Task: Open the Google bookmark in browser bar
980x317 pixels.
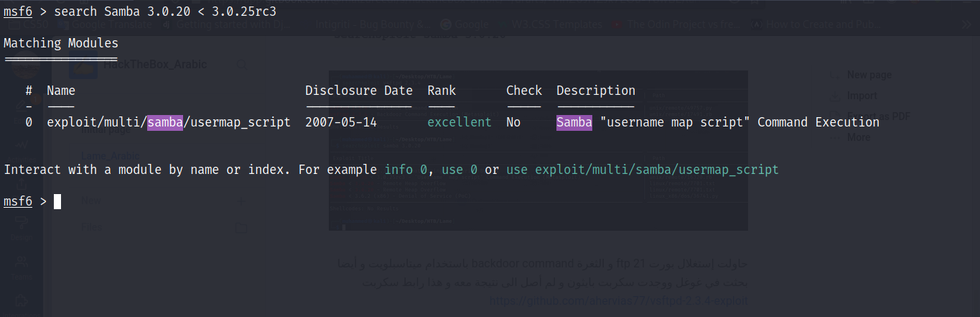Action: click(465, 24)
